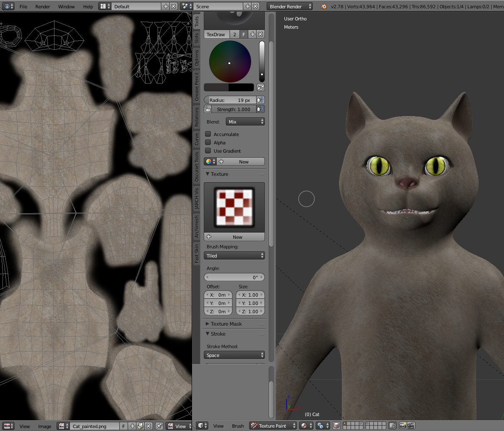The width and height of the screenshot is (504, 431).
Task: Switch to the Grease Pencil tab
Action: 197,87
